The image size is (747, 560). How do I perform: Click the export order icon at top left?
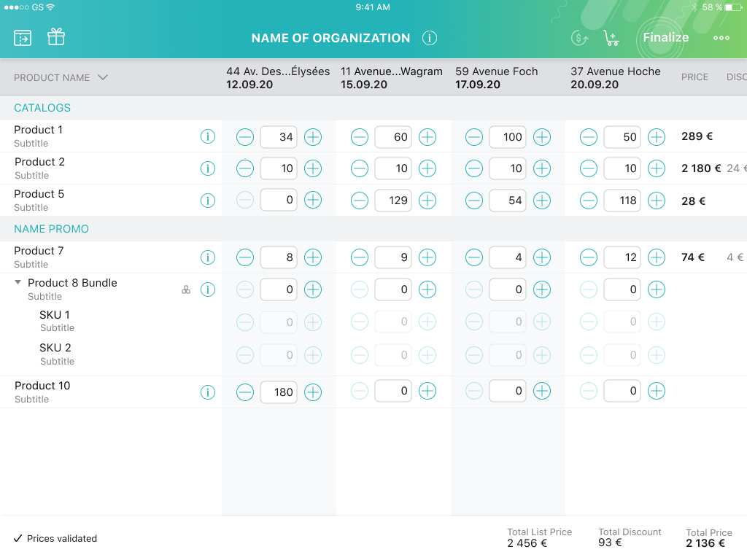22,37
